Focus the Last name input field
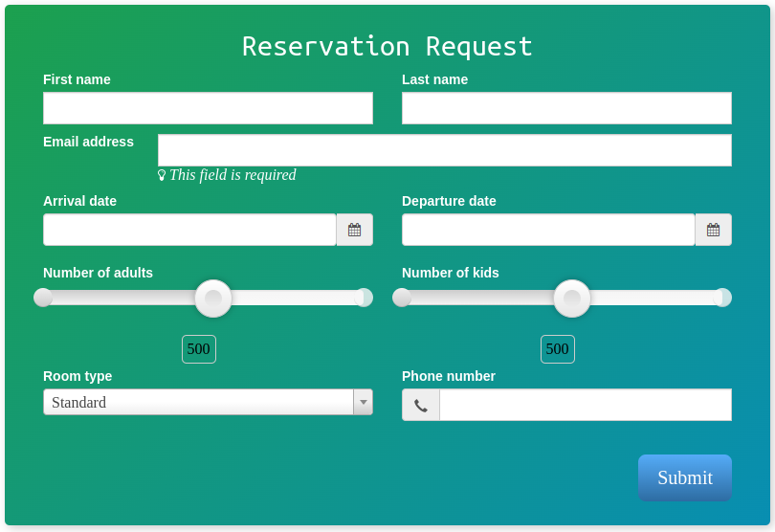This screenshot has width=775, height=532. point(567,108)
